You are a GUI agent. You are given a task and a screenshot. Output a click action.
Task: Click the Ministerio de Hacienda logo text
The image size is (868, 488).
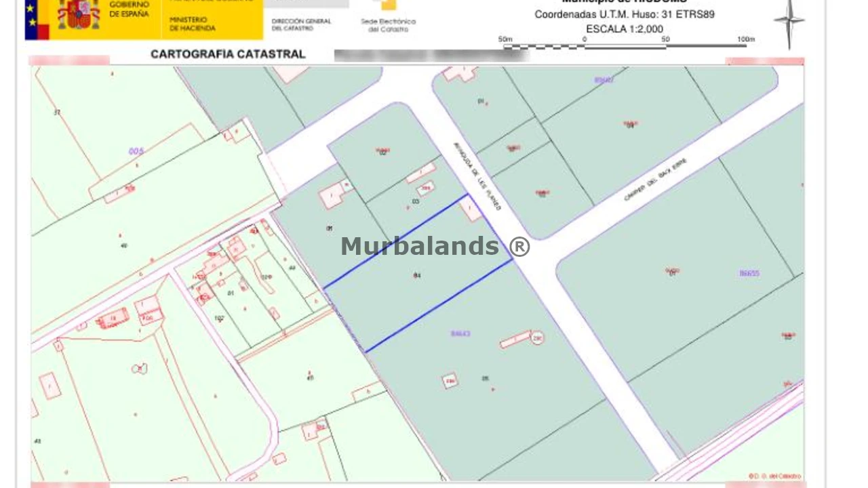pyautogui.click(x=193, y=24)
